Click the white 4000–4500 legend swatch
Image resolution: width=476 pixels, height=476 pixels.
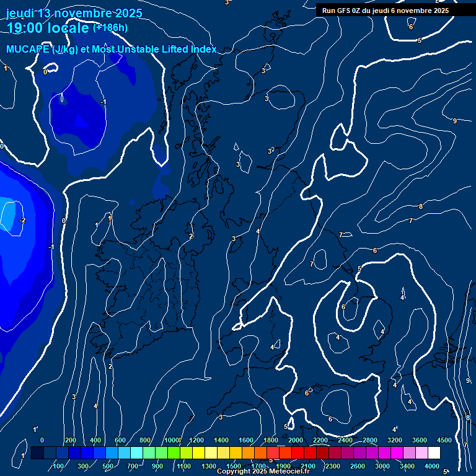(434, 452)
